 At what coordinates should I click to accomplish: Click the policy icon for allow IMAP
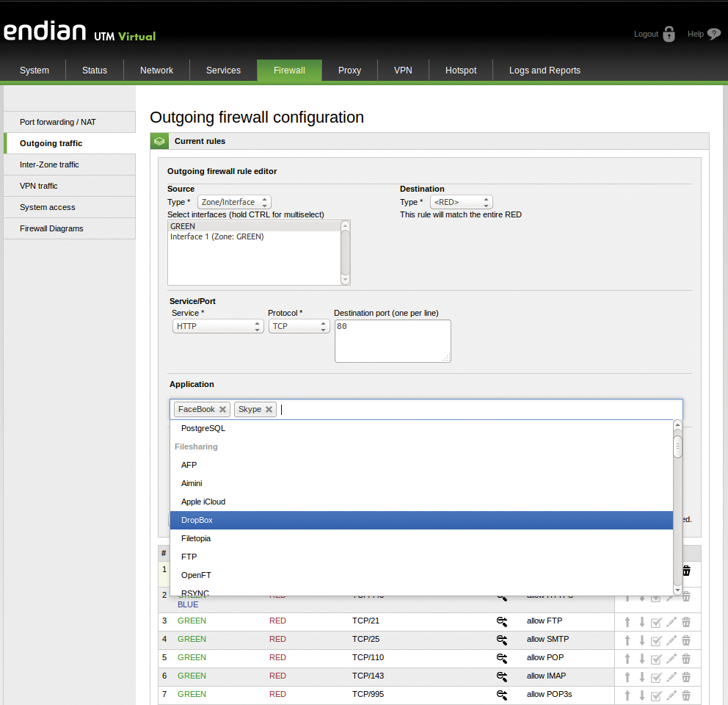point(502,676)
